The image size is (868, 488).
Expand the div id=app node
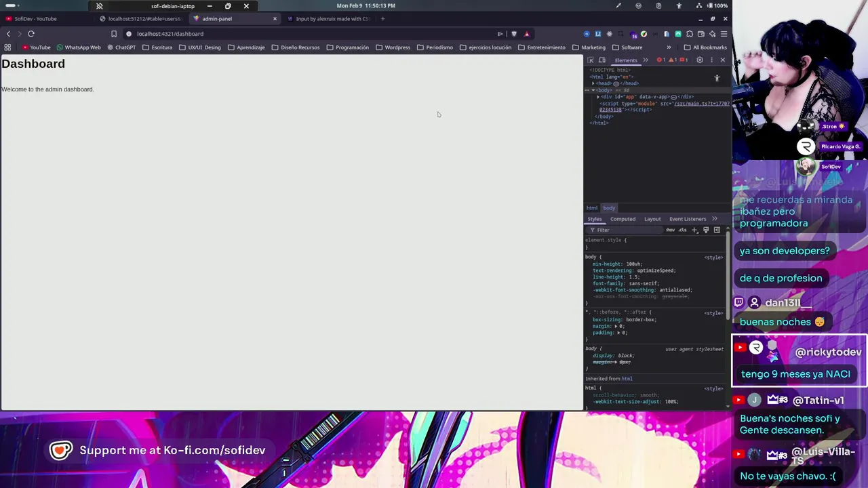(598, 97)
